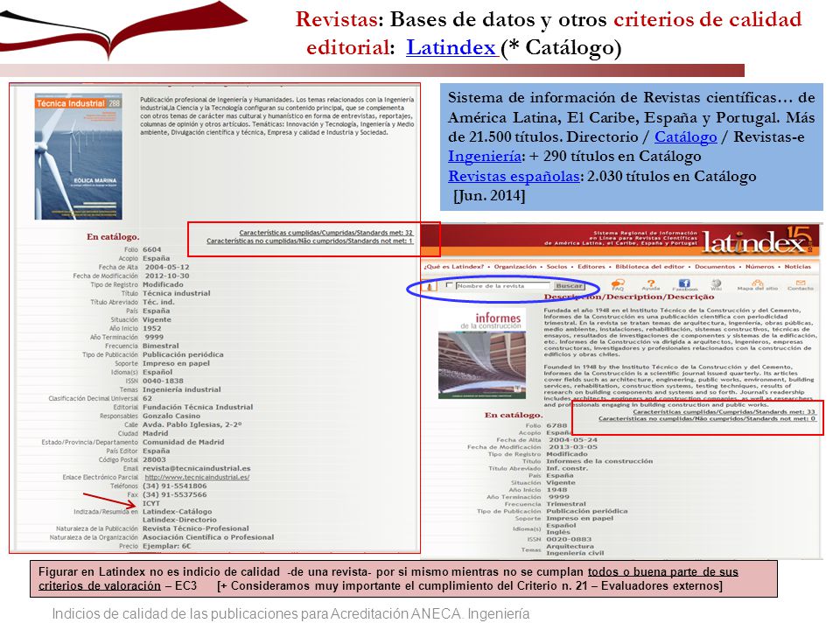The height and width of the screenshot is (630, 840).
Task: Click the 'Latindex-Directorio' entry
Action: (179, 520)
